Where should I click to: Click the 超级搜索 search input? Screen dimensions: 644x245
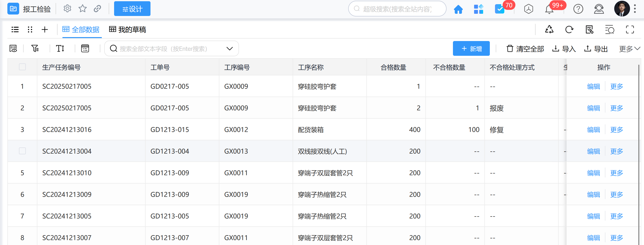point(397,9)
